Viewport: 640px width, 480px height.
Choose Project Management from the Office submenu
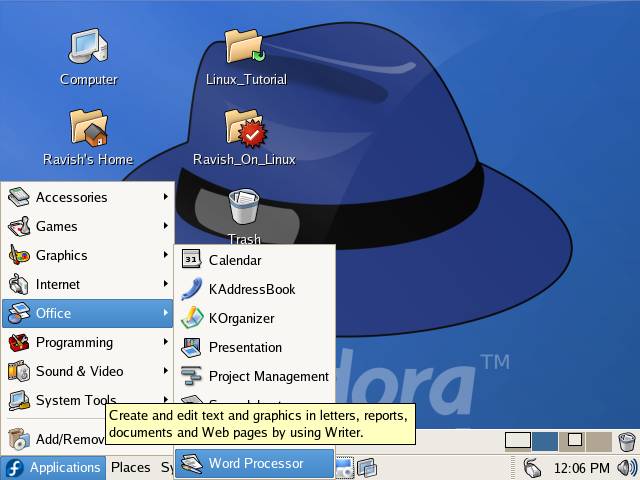pos(268,376)
